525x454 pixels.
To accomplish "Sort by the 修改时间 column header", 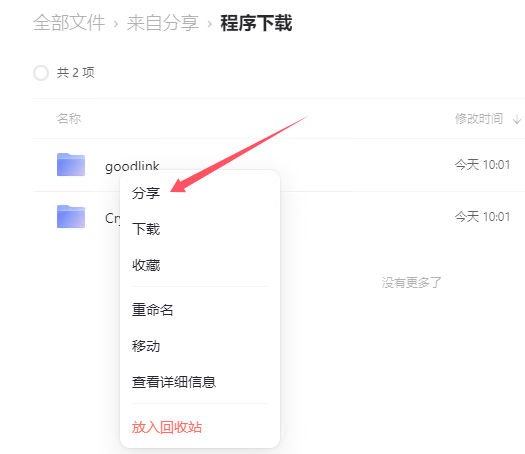I will pos(479,119).
